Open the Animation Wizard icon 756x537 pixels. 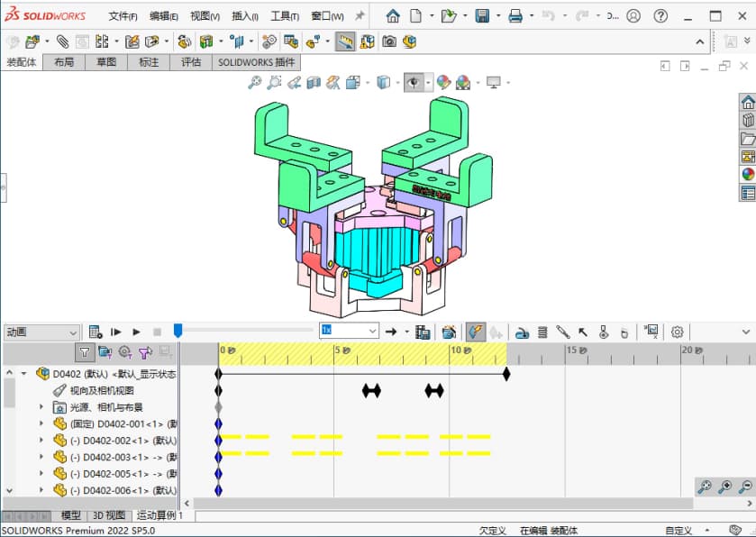pyautogui.click(x=449, y=332)
